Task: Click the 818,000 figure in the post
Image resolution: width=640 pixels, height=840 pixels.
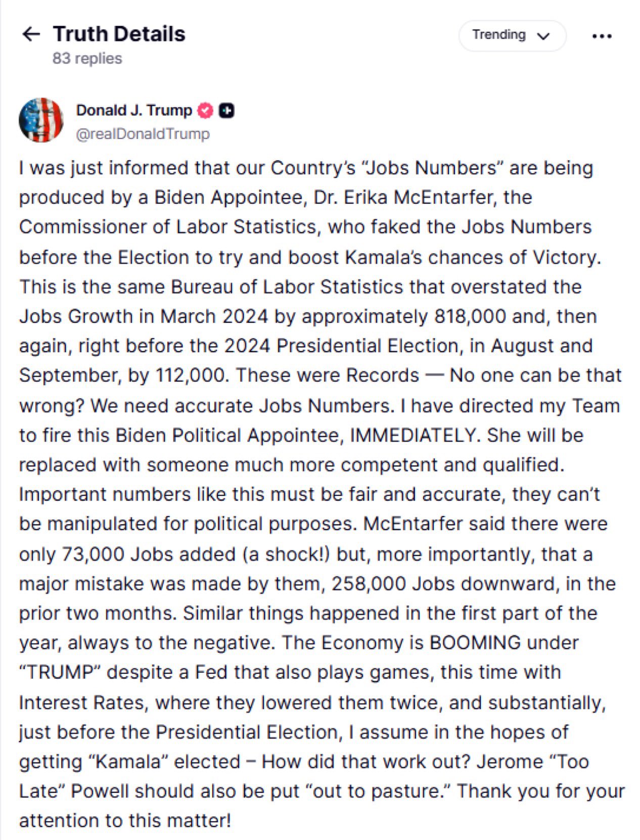Action: (x=470, y=316)
